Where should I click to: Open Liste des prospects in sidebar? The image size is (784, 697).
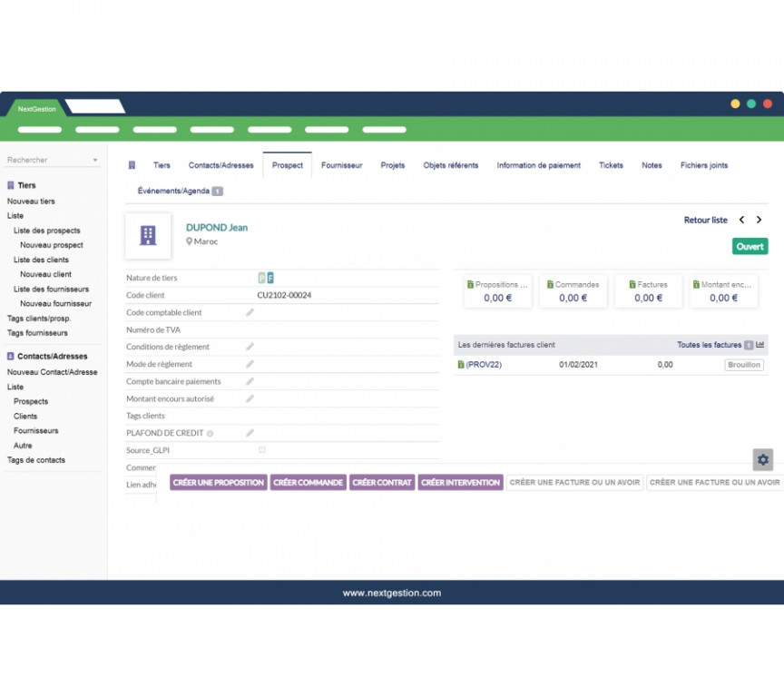coord(47,231)
